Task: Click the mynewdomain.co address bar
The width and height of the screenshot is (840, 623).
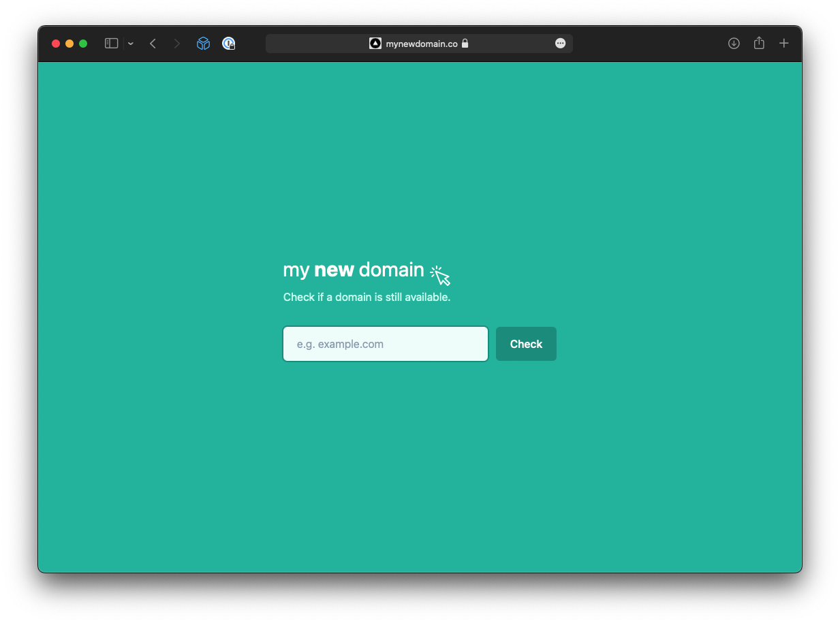Action: pos(419,44)
